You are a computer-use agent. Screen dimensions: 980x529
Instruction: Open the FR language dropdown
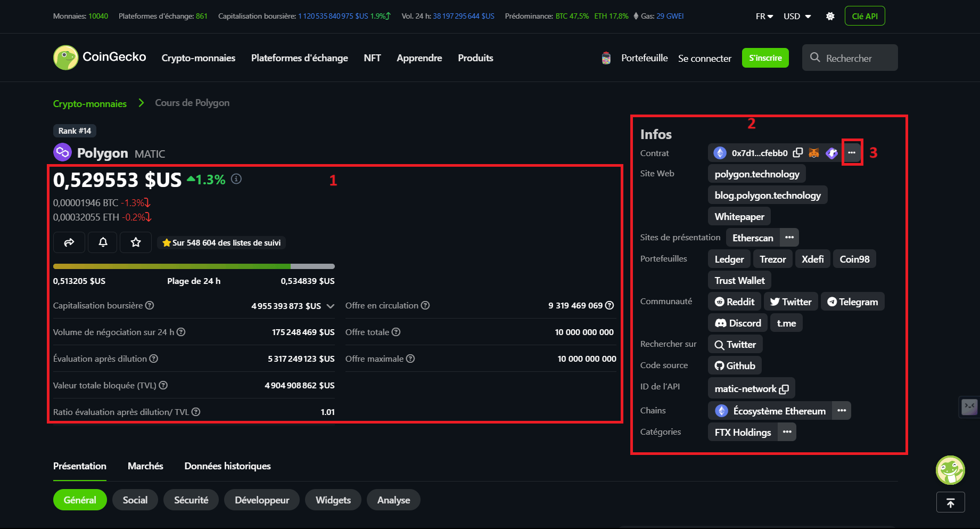click(764, 17)
